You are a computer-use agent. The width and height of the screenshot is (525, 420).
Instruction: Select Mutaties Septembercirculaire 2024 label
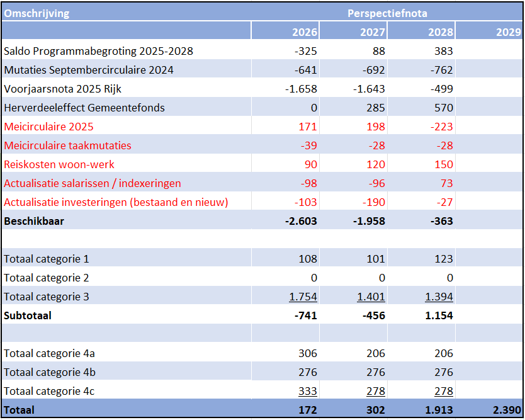[x=89, y=70]
